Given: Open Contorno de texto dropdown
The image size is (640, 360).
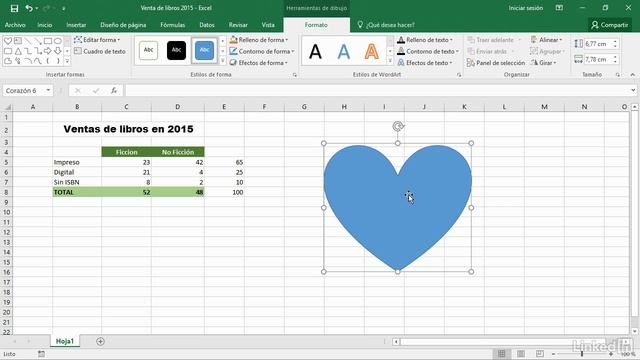Looking at the screenshot, I should tap(428, 51).
